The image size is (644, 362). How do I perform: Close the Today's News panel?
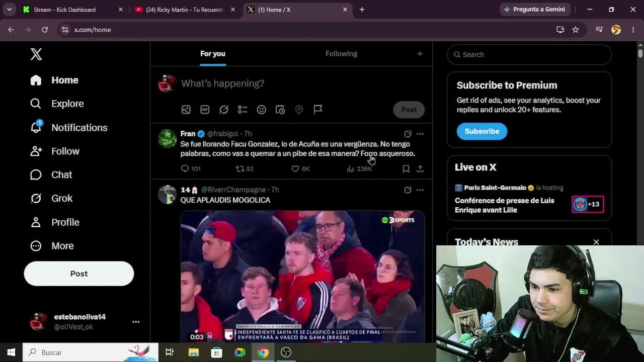click(596, 242)
